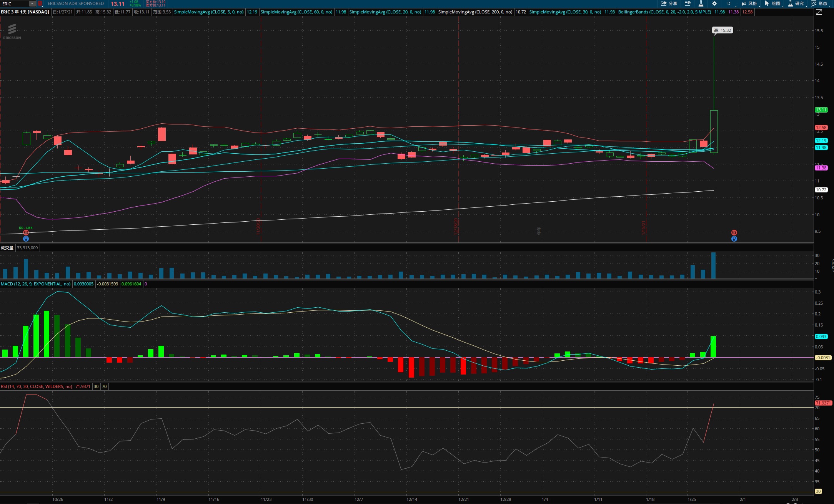This screenshot has height=504, width=834.
Task: Click the SimpleMovingAvg (CLOSE, 200, 0, no) label
Action: (475, 12)
